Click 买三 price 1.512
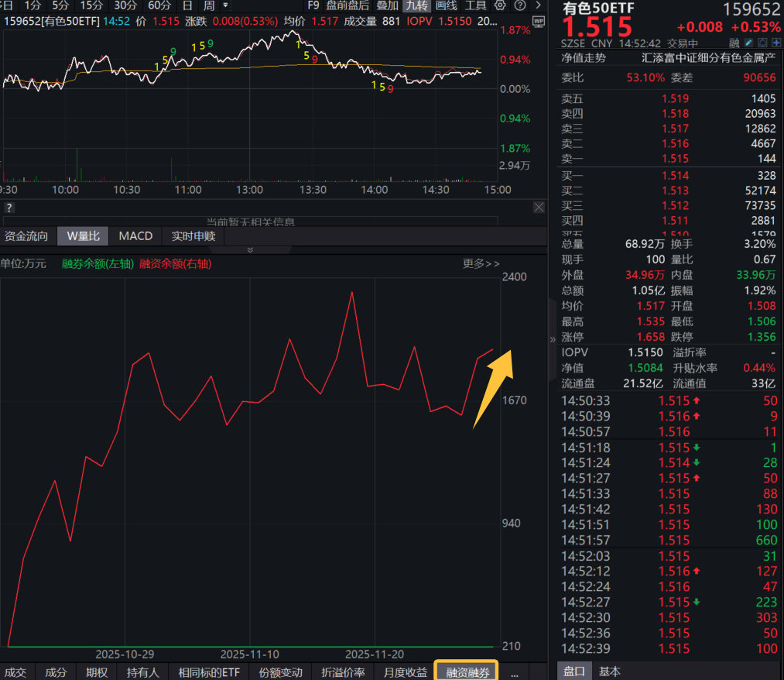784x680 pixels. click(x=675, y=206)
